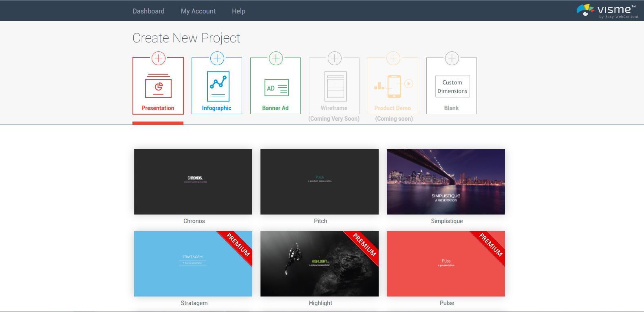
Task: Open the Help menu item
Action: point(238,11)
